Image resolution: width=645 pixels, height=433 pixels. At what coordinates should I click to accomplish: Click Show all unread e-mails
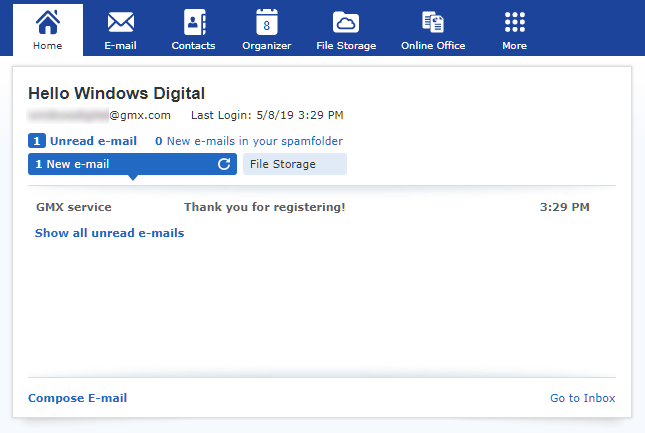109,233
